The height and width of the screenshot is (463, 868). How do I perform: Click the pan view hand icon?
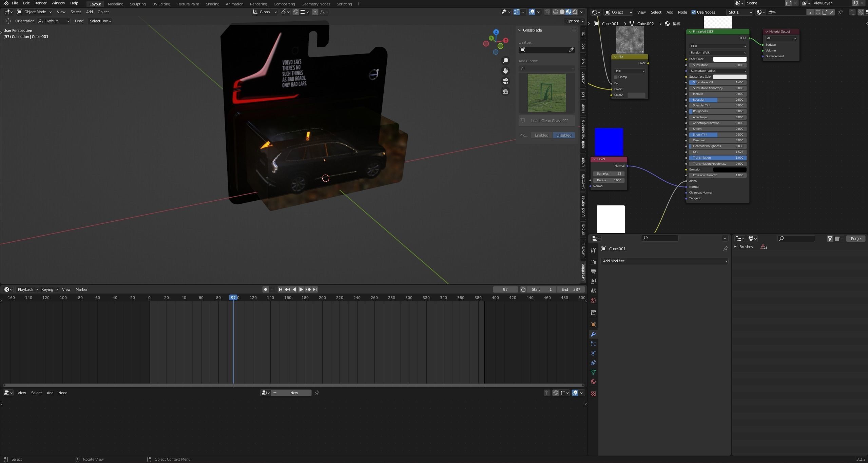pyautogui.click(x=505, y=71)
